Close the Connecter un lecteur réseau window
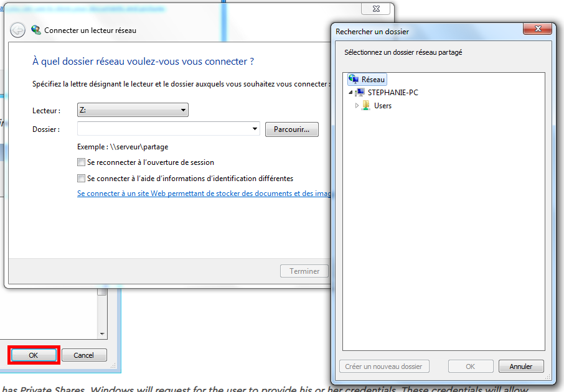This screenshot has width=564, height=392. point(376,9)
